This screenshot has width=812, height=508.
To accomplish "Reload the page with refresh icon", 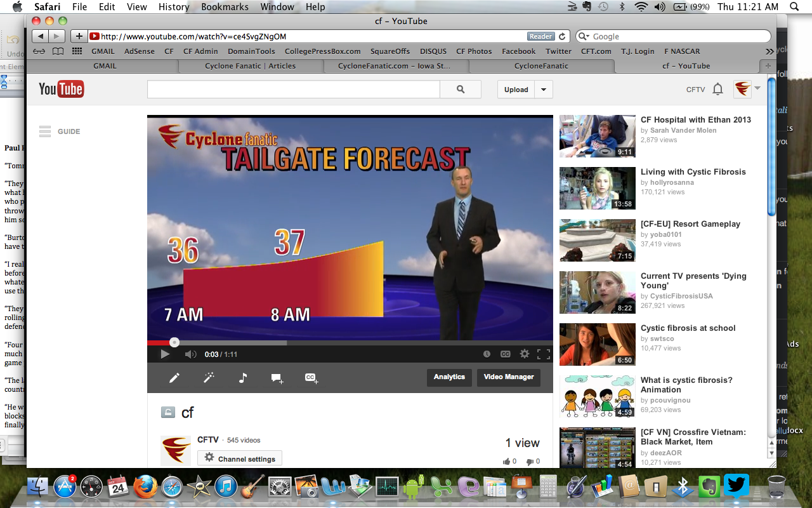I will [562, 36].
